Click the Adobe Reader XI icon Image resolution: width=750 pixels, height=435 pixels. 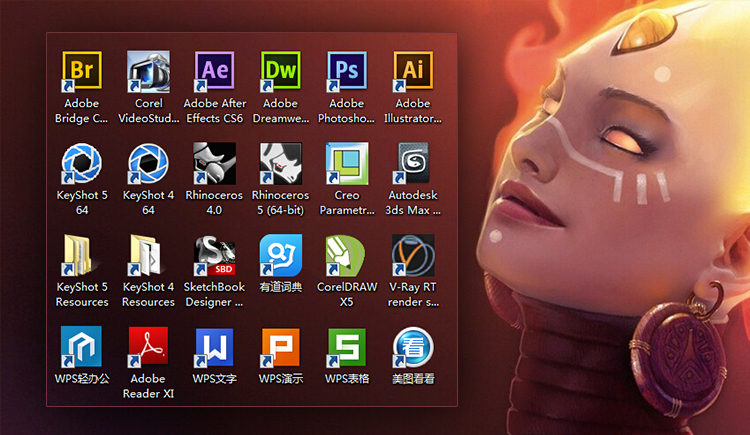point(148,347)
